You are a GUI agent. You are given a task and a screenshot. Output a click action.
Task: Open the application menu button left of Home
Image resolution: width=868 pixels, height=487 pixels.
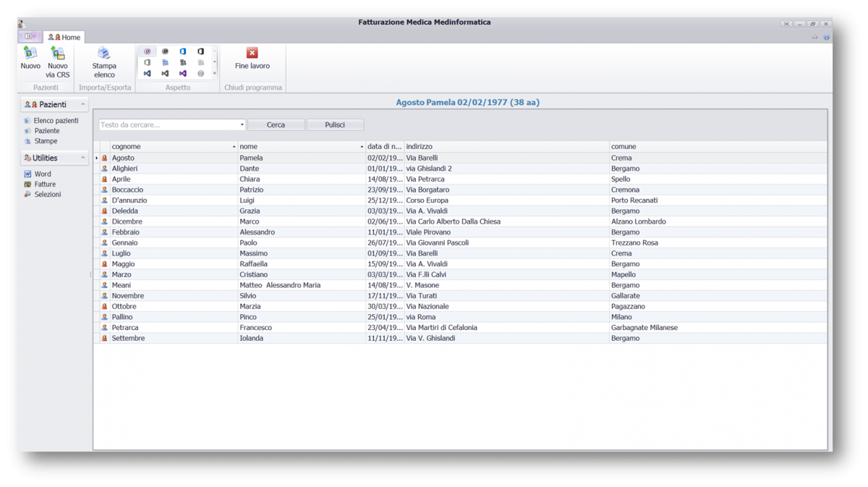click(31, 36)
